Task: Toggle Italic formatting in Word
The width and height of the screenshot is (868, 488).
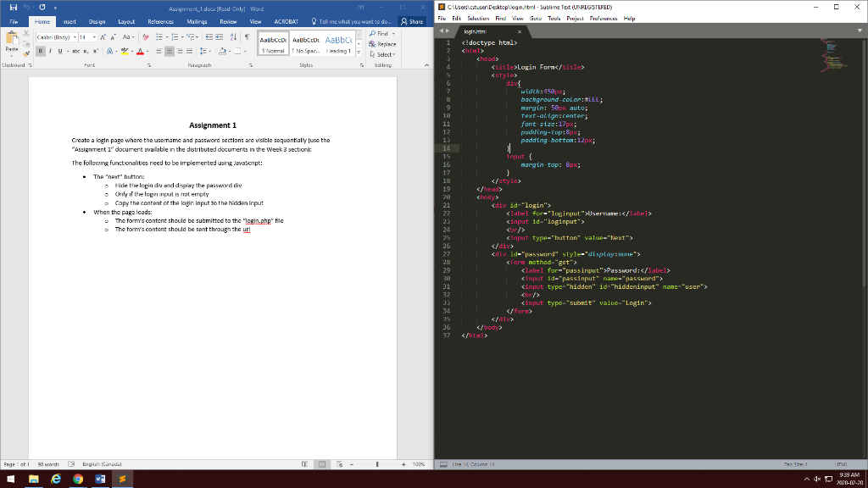Action: 50,52
